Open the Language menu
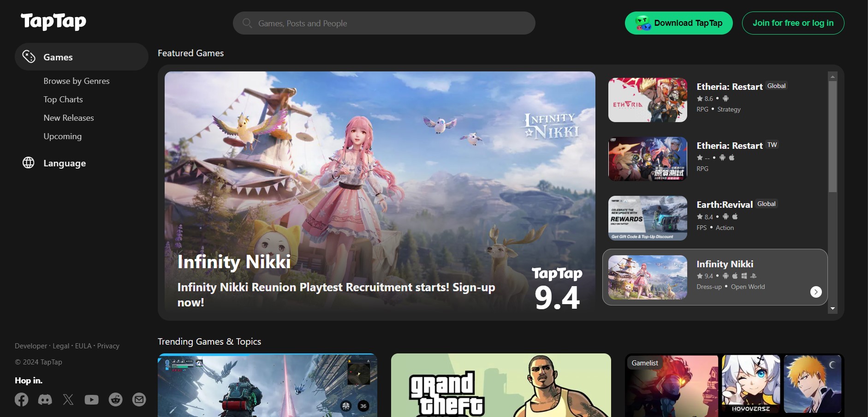Screen dimensions: 868x417 point(65,163)
